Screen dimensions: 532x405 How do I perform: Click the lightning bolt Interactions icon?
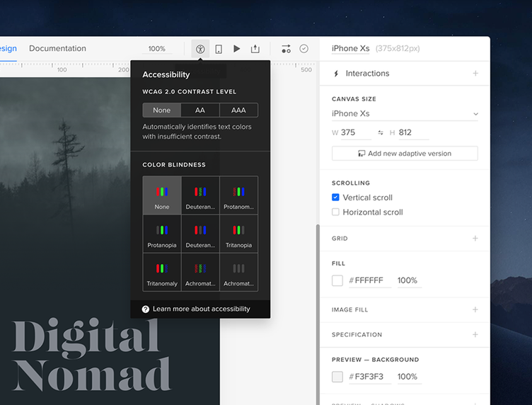[336, 74]
